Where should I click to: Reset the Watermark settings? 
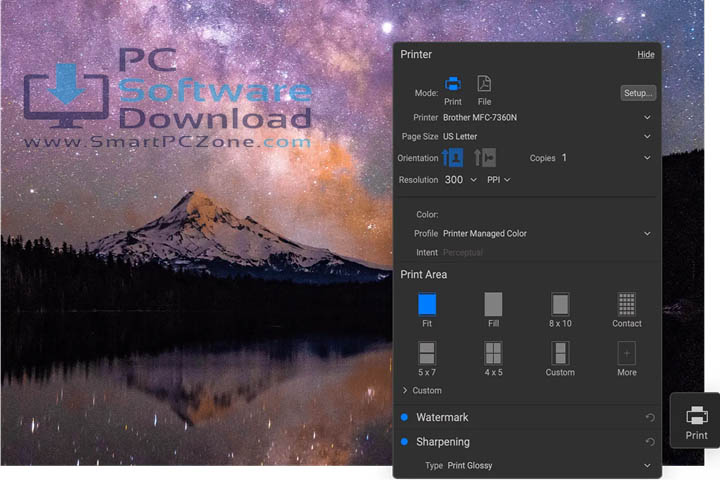tap(650, 418)
